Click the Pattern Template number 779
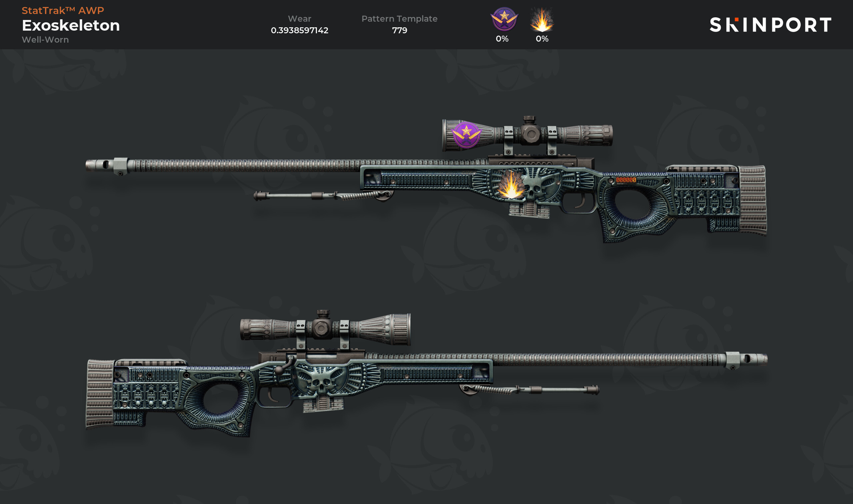The height and width of the screenshot is (504, 853). coord(399,30)
